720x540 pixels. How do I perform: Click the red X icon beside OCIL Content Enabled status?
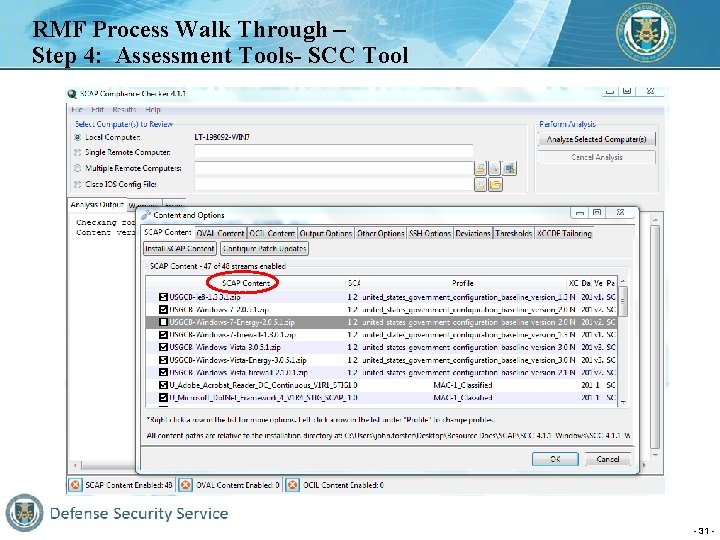(292, 485)
